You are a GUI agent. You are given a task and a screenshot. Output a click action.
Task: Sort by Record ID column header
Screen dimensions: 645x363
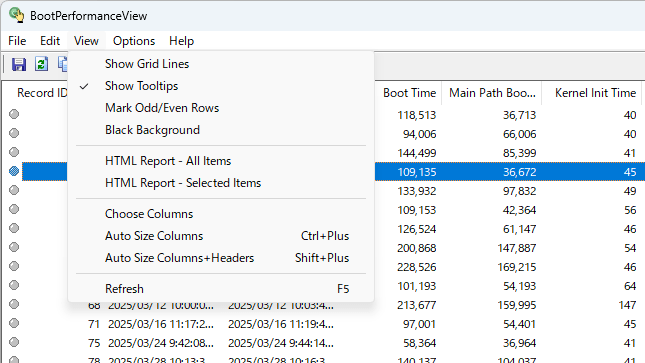pos(41,93)
